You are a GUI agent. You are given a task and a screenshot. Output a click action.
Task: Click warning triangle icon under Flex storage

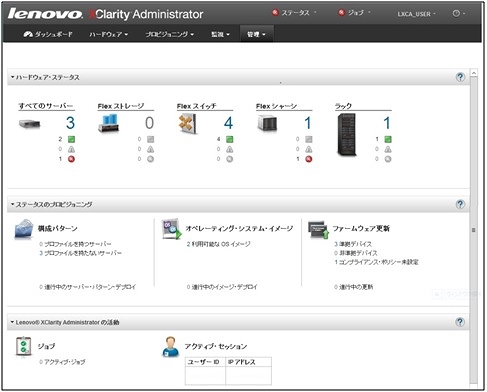coord(151,149)
